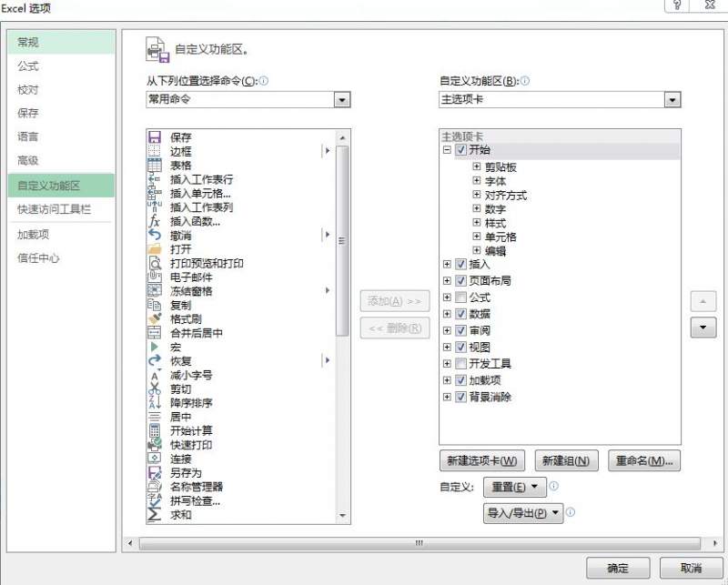The height and width of the screenshot is (585, 728).
Task: Click the 打开 folder icon
Action: [x=154, y=249]
